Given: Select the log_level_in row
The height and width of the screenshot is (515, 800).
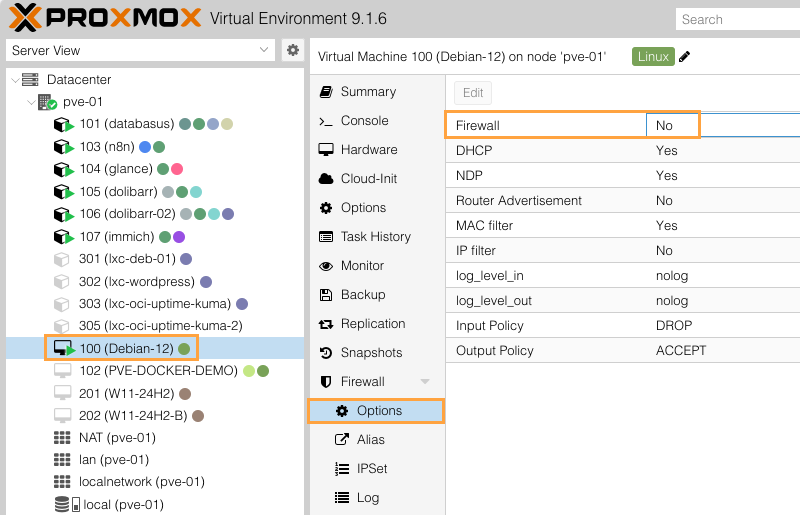Looking at the screenshot, I should tap(623, 276).
